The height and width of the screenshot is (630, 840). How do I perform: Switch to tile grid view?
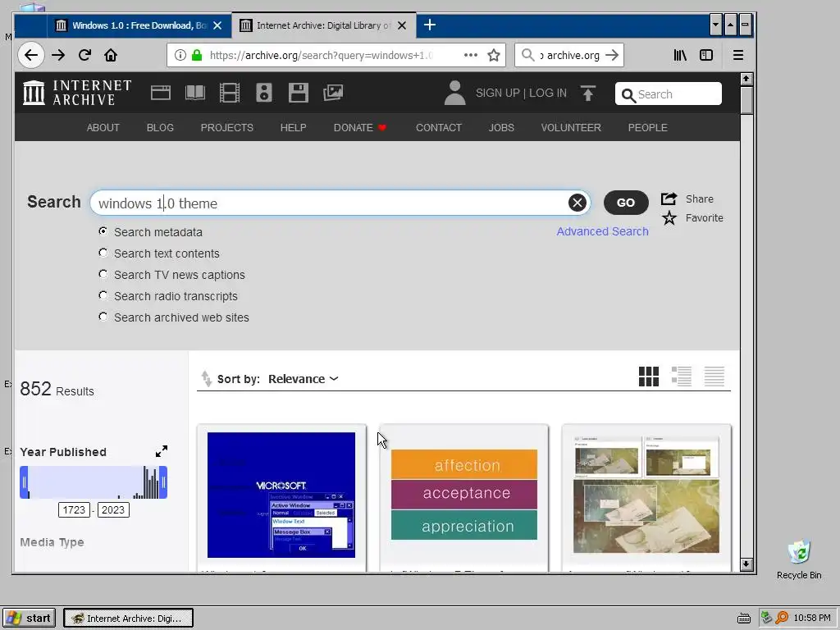click(x=649, y=377)
